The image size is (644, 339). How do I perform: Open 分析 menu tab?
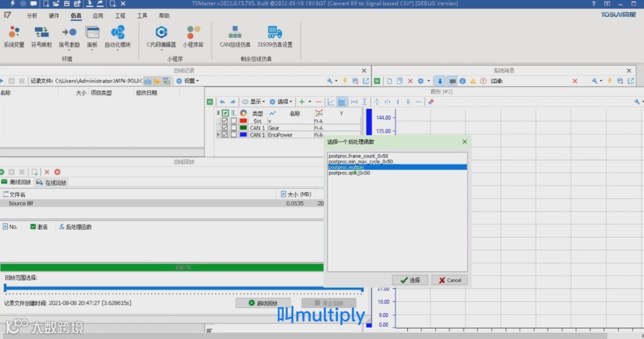pos(32,16)
